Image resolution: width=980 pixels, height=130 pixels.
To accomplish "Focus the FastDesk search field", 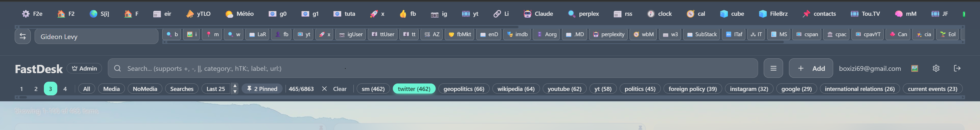I will click(x=433, y=68).
